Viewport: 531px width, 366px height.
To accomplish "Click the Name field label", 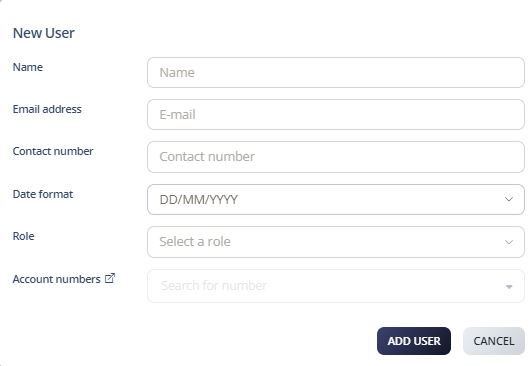I will 28,67.
